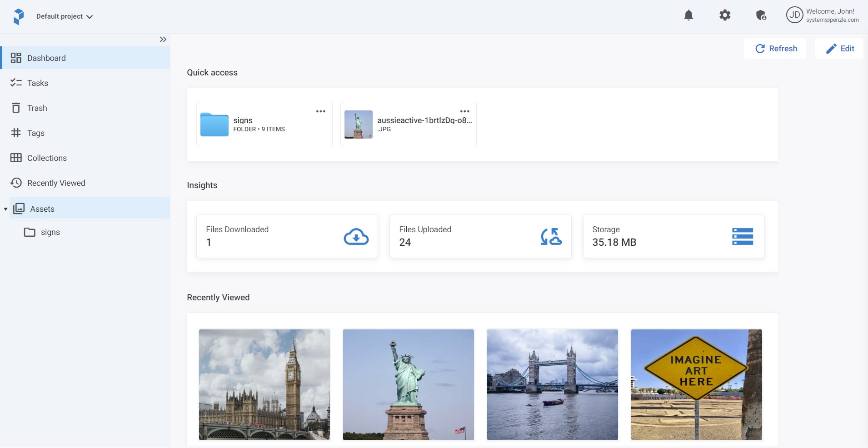The image size is (868, 448).
Task: Open the options menu on the signs folder card
Action: point(321,111)
